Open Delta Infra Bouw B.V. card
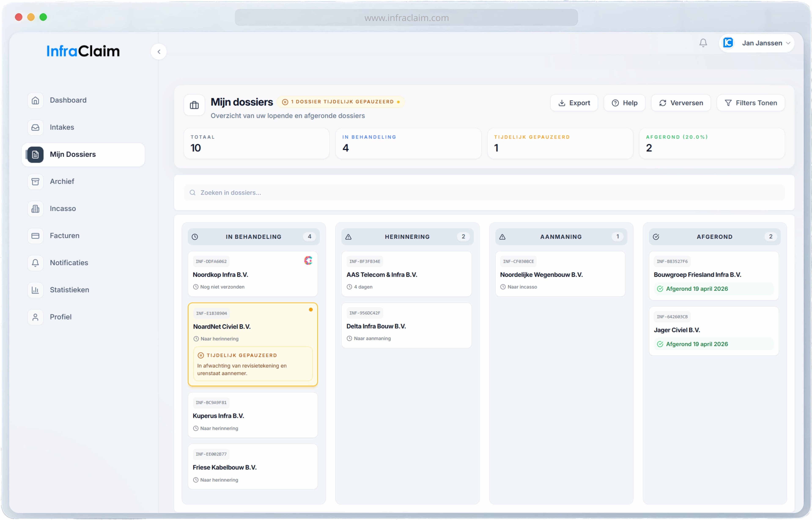812x520 pixels. point(406,326)
